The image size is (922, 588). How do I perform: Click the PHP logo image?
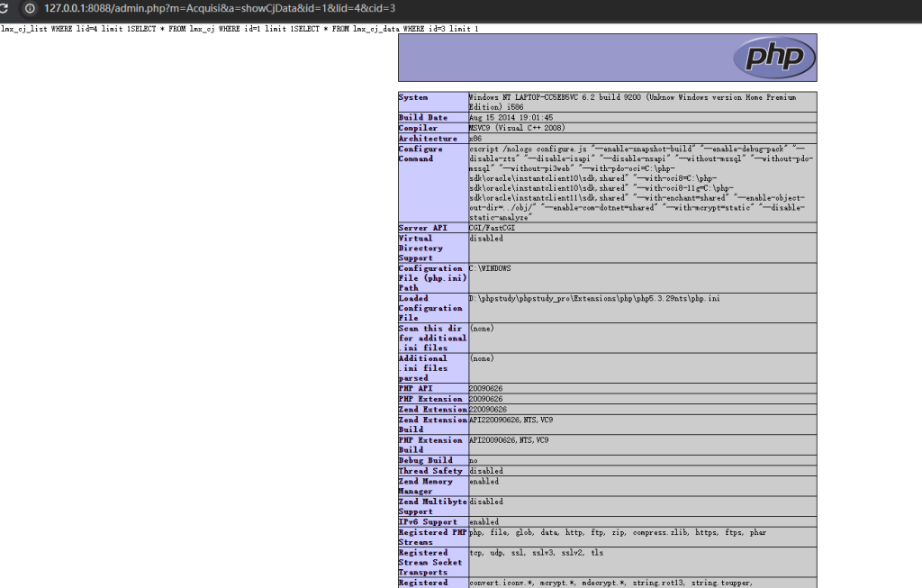pos(773,58)
